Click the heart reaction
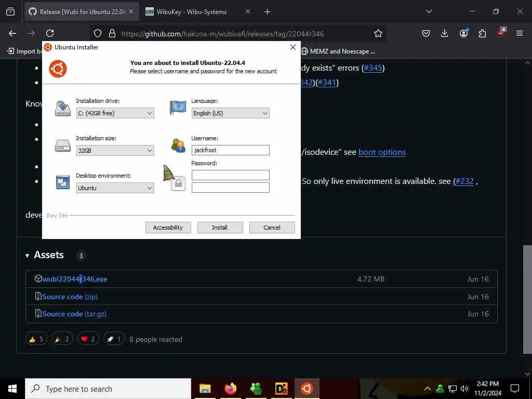This screenshot has height=399, width=532. [x=88, y=339]
